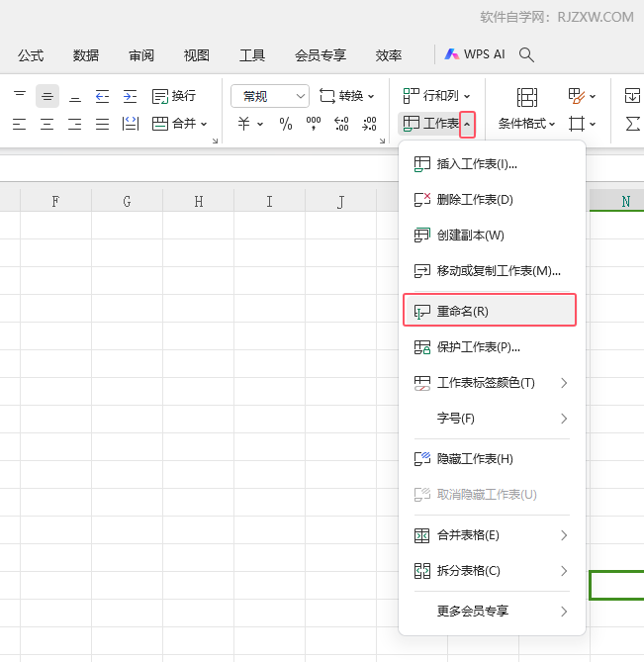
Task: Open the 常规 number format combo box
Action: 270,96
